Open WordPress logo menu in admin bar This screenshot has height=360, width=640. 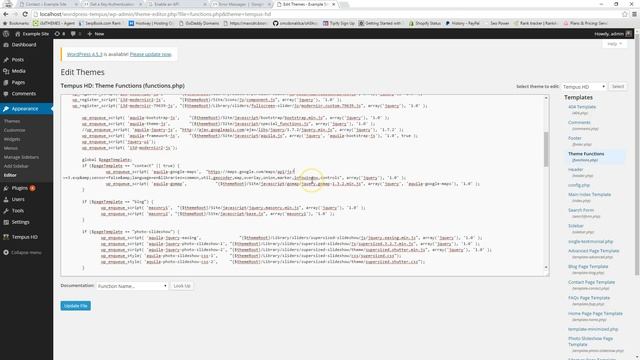(x=6, y=34)
